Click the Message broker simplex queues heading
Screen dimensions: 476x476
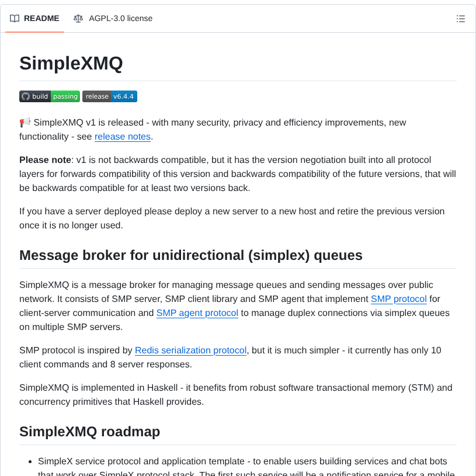tap(191, 255)
